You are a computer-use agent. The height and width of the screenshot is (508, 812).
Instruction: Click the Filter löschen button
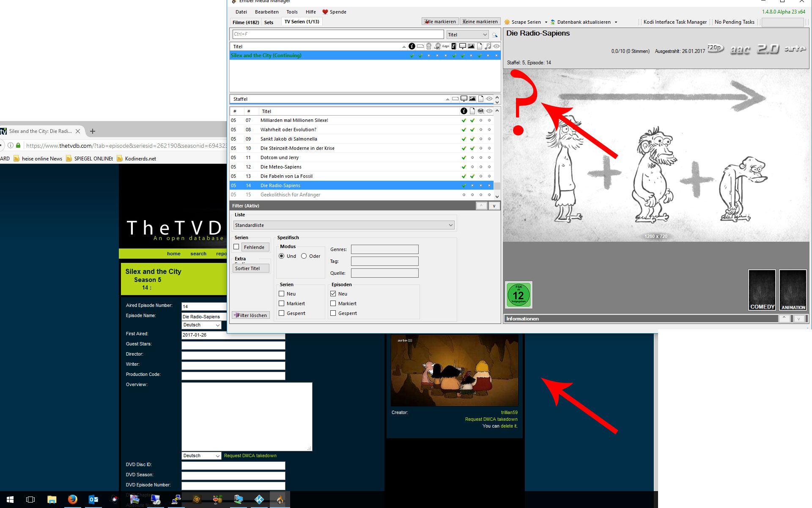(251, 315)
